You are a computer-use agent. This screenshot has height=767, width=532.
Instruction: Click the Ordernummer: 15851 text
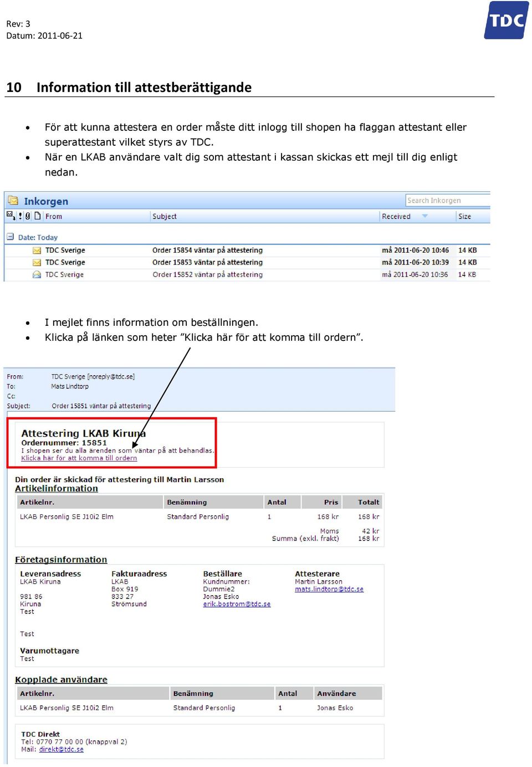click(x=64, y=443)
